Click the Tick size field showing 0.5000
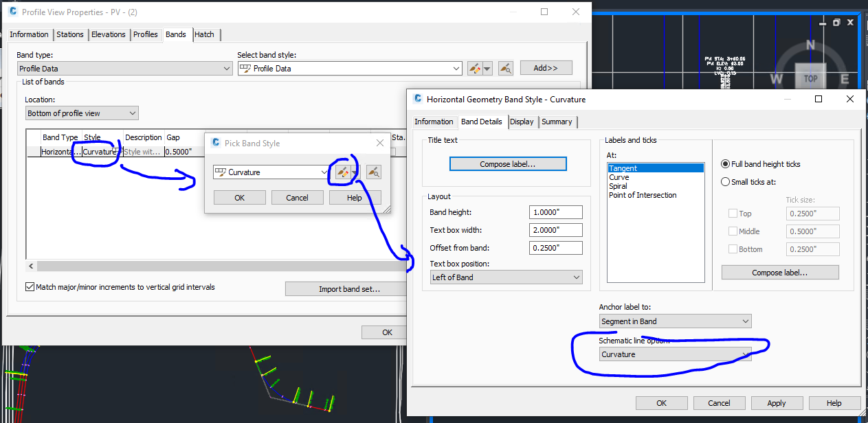Screen dimensions: 868x423 pyautogui.click(x=812, y=231)
